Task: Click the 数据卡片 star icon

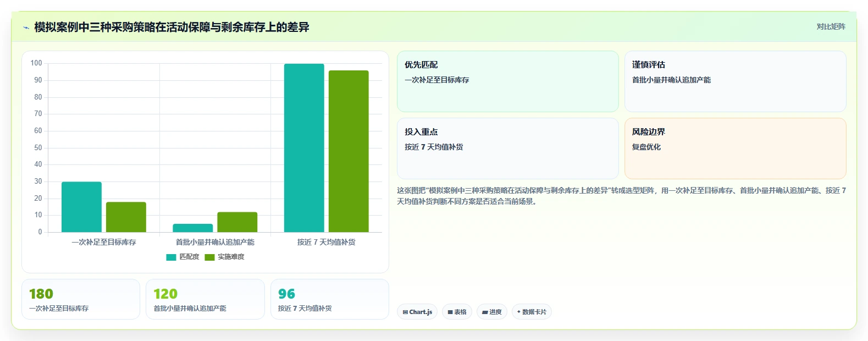Action: [x=518, y=312]
